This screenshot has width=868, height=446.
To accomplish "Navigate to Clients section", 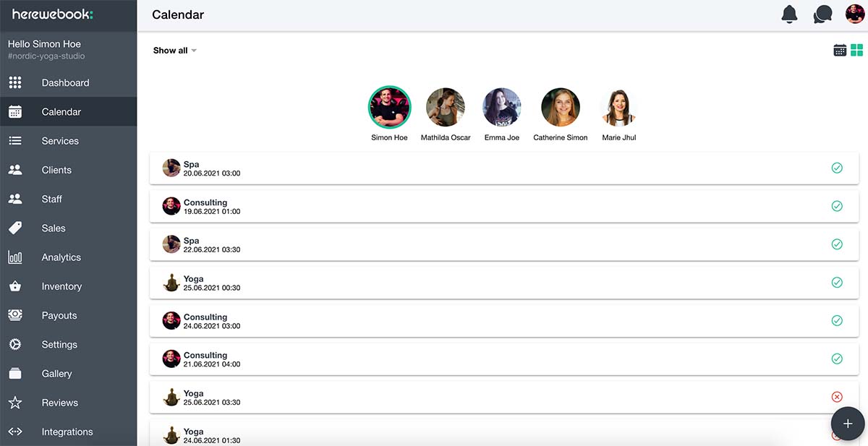I will (x=56, y=170).
